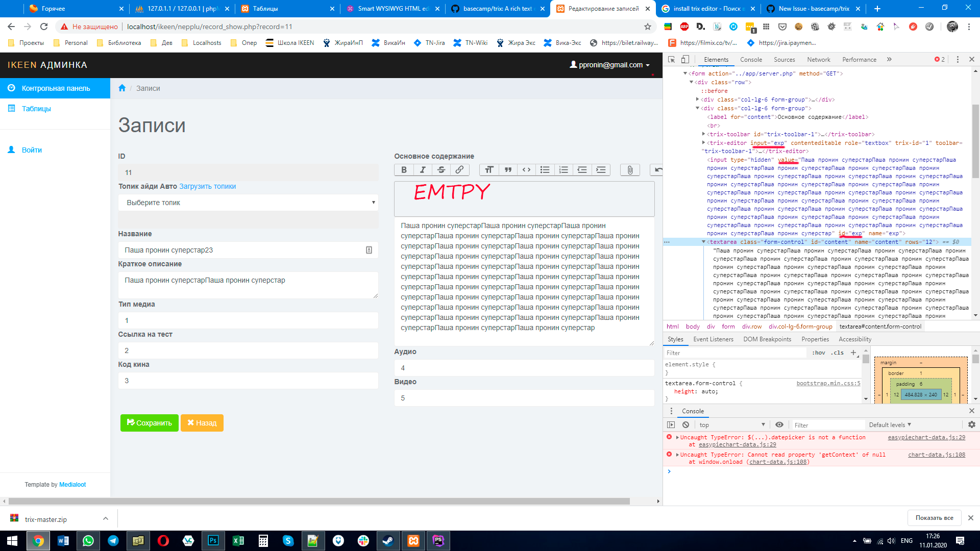Click the block quote icon
The width and height of the screenshot is (980, 551).
tap(508, 170)
